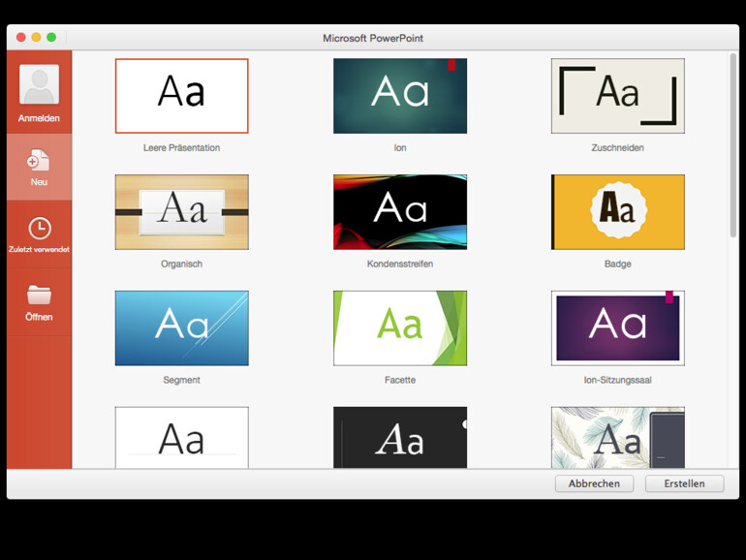Screen dimensions: 746x560
Task: Click the Anmelden label
Action: tap(39, 118)
